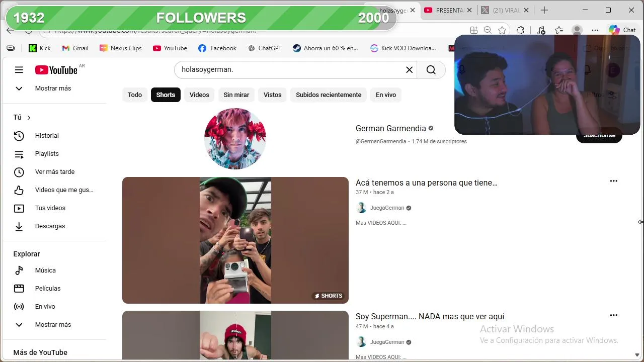Open favorites list icon

click(x=559, y=30)
